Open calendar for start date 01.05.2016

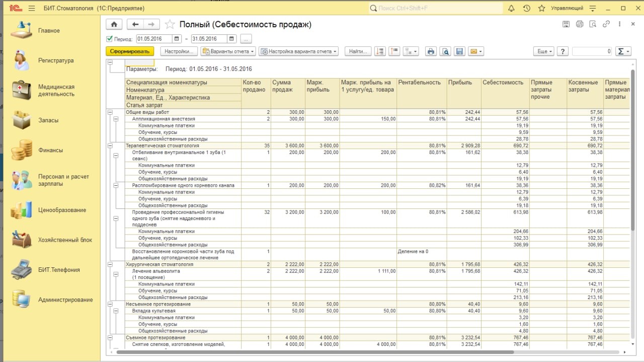pyautogui.click(x=177, y=39)
